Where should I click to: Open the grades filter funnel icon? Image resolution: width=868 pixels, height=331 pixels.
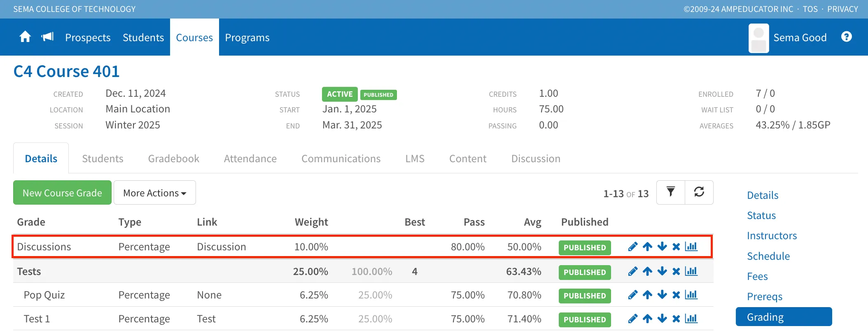coord(671,192)
